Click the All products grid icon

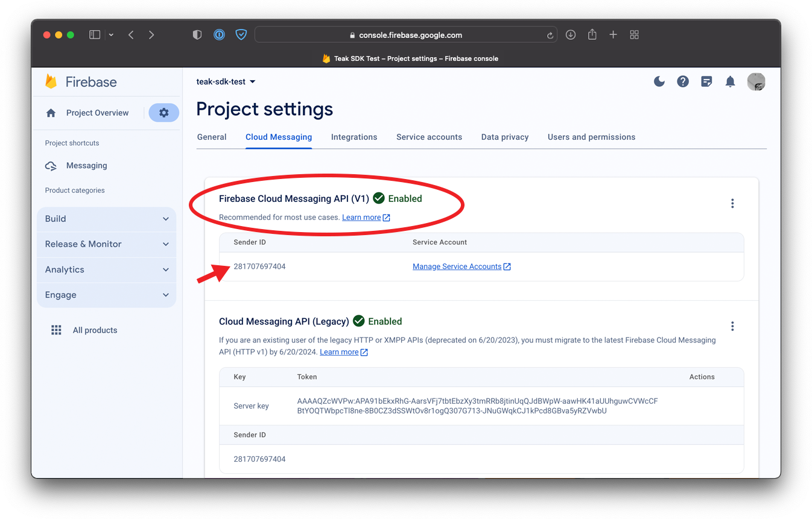(x=56, y=330)
